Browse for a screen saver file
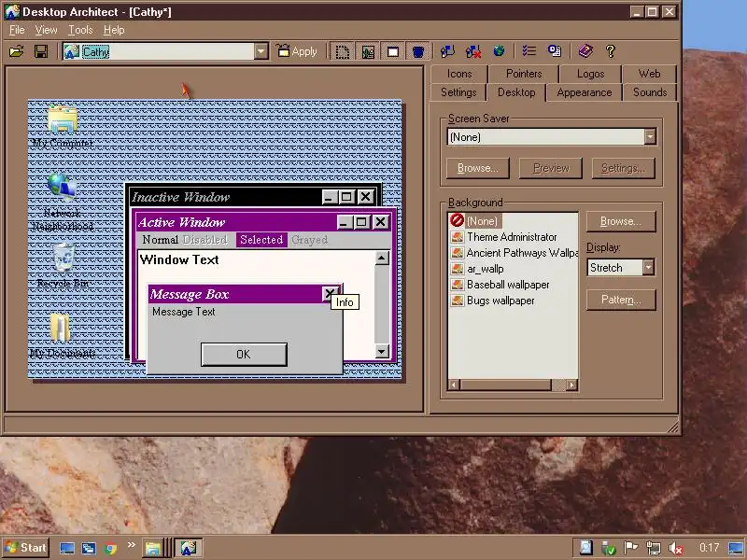 click(x=478, y=168)
